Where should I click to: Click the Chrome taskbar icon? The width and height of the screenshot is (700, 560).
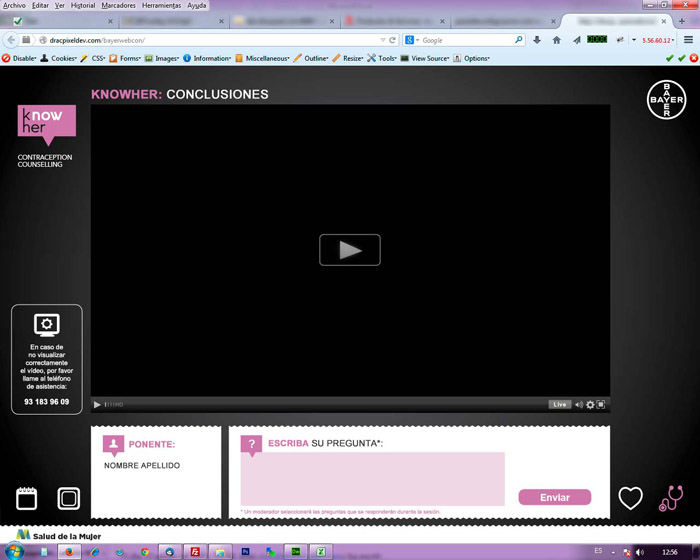pos(145,552)
